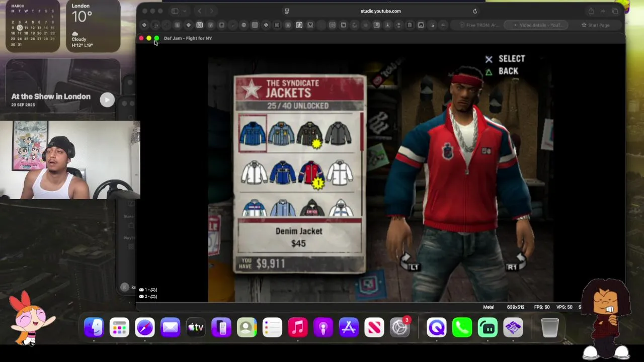Choose the light blue denim jacket thumbnail

point(281,134)
